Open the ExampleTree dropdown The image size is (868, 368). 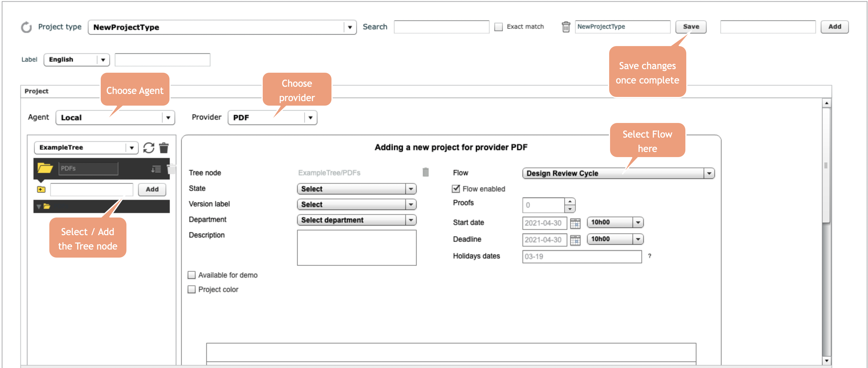pyautogui.click(x=86, y=148)
